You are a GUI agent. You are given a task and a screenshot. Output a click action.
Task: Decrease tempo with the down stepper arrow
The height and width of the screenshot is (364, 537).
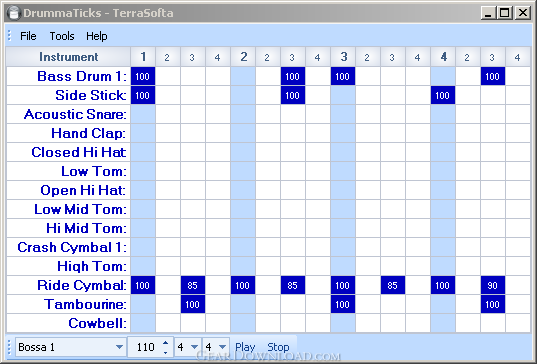[165, 352]
